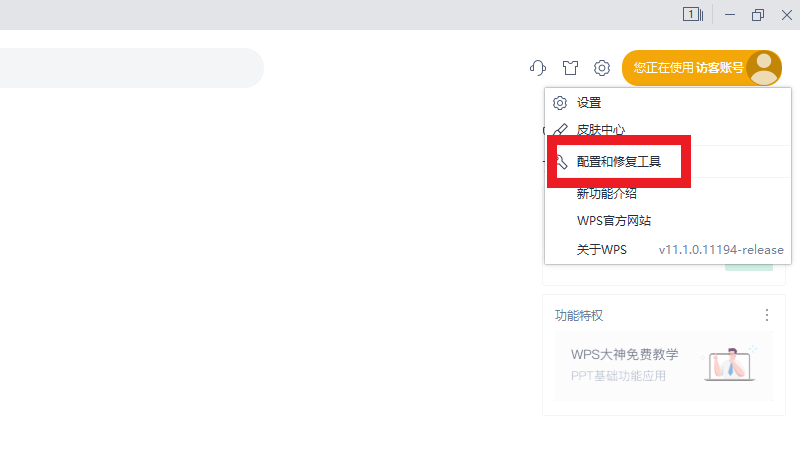The width and height of the screenshot is (800, 450).
Task: Click the guest account avatar
Action: coord(764,68)
